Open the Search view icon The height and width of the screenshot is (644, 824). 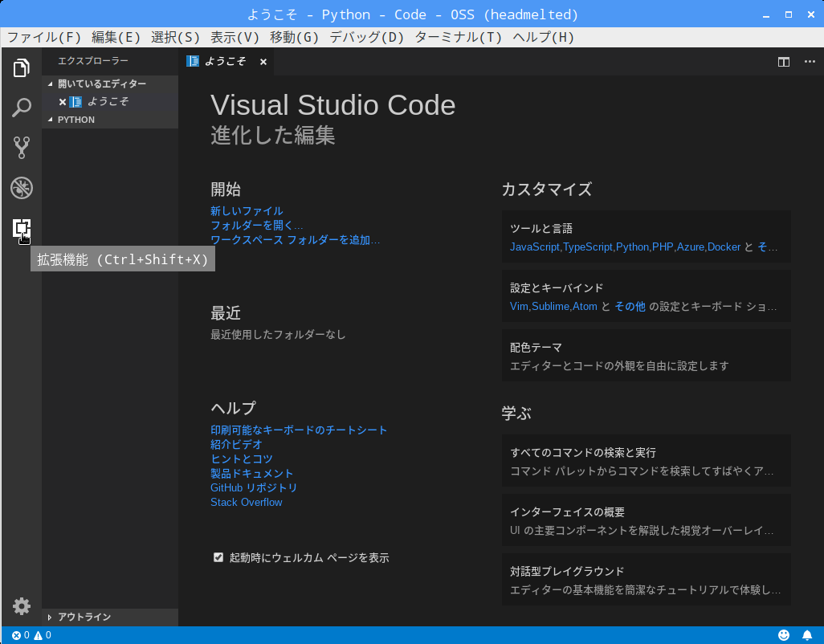(x=21, y=108)
